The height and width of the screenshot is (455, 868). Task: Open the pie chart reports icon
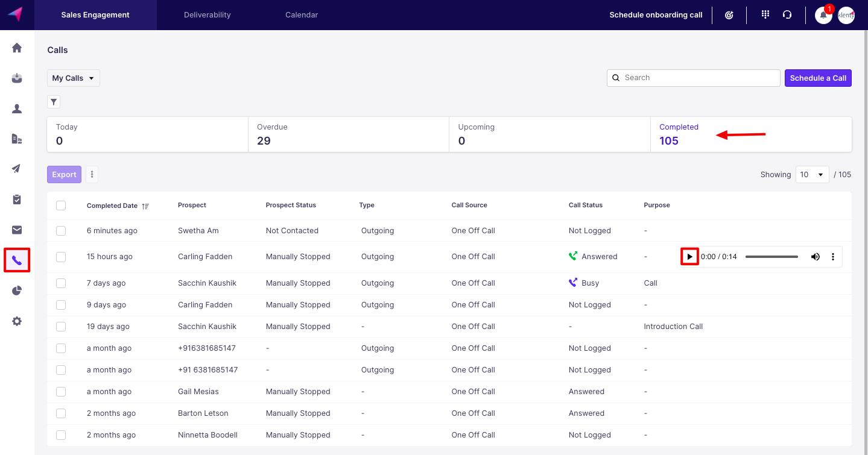point(17,291)
